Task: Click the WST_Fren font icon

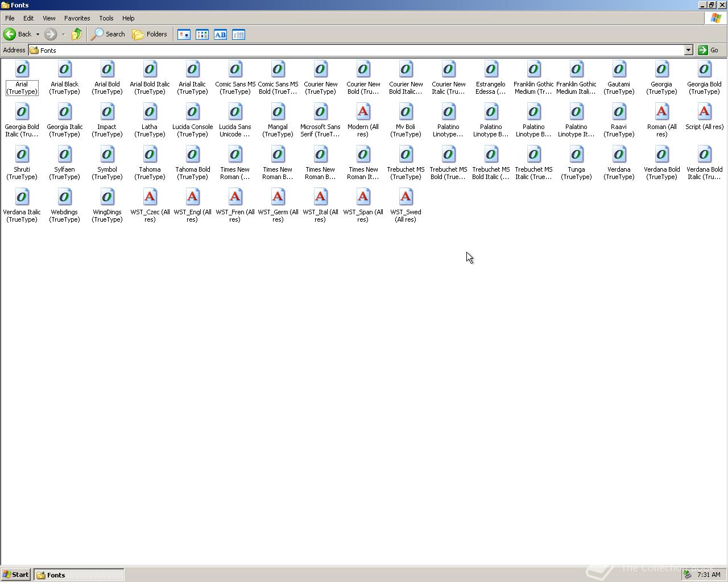Action: [x=235, y=197]
